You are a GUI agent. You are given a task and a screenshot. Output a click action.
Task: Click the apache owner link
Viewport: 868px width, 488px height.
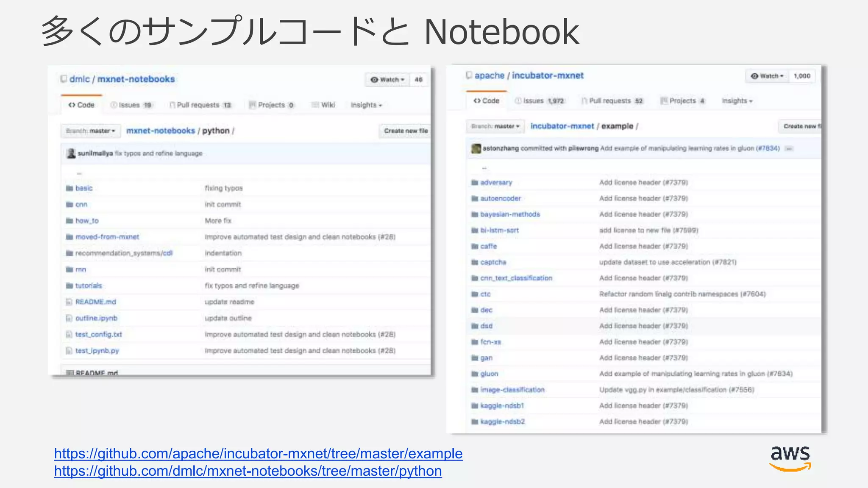click(490, 75)
